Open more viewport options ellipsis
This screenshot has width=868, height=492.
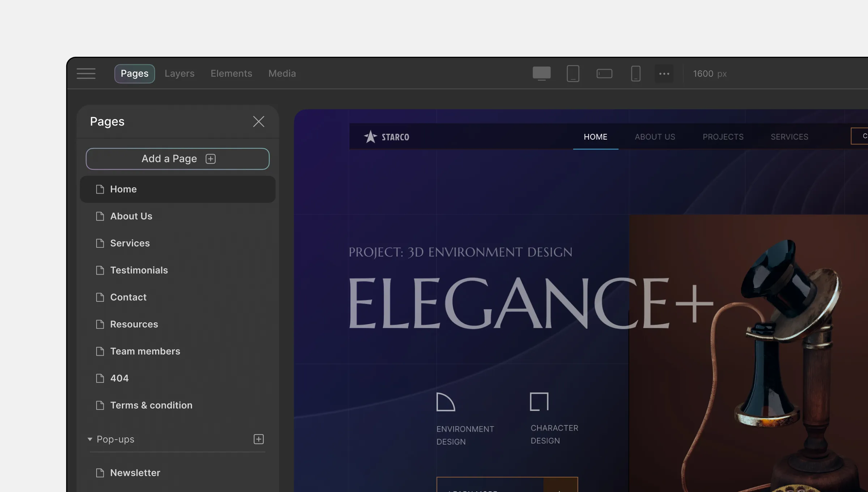(x=664, y=73)
